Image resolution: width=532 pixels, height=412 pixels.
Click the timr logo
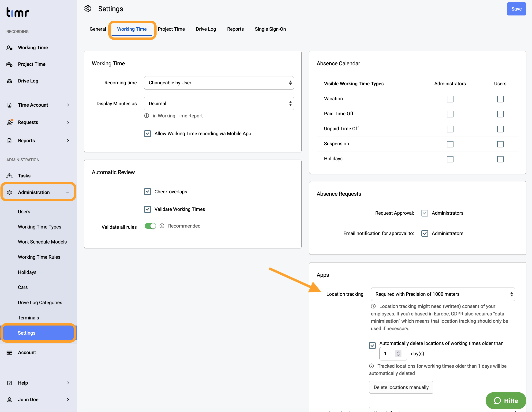click(18, 12)
